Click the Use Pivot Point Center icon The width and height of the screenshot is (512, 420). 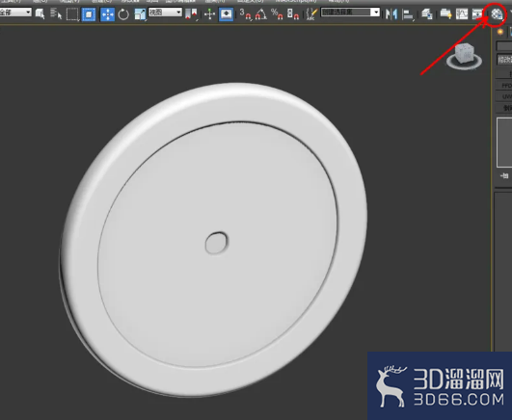[x=191, y=14]
